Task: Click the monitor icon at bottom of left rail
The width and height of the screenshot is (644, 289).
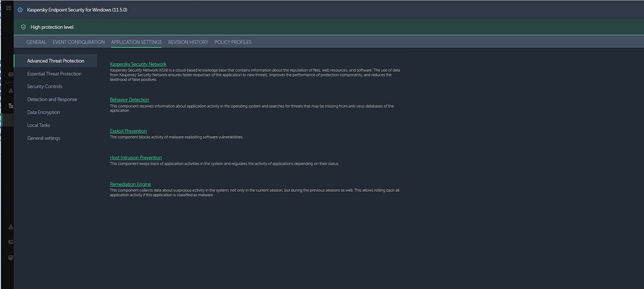Action: 11,258
